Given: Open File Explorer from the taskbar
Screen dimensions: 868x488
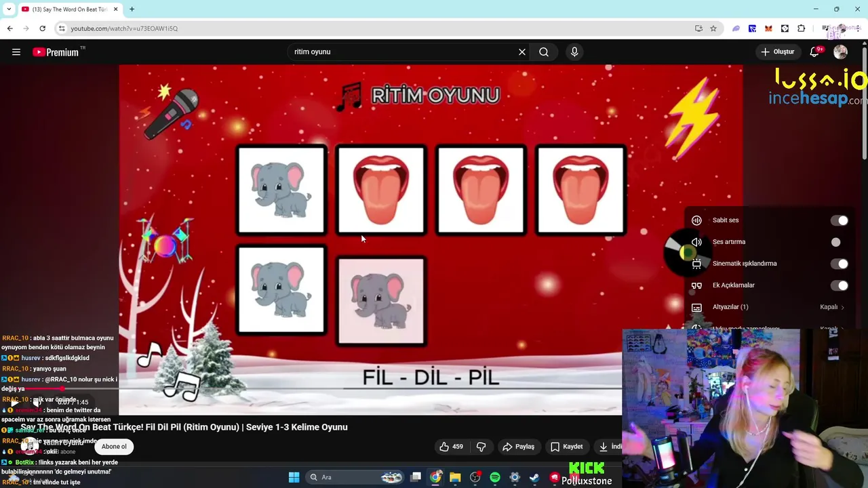Looking at the screenshot, I should [455, 477].
